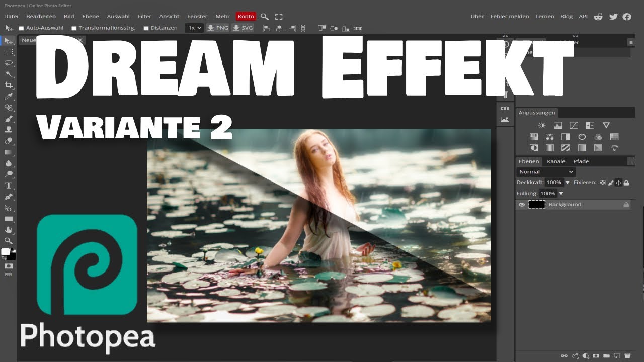Open the Füllung slider arrow
Screen dimensions: 644x362
click(561, 194)
